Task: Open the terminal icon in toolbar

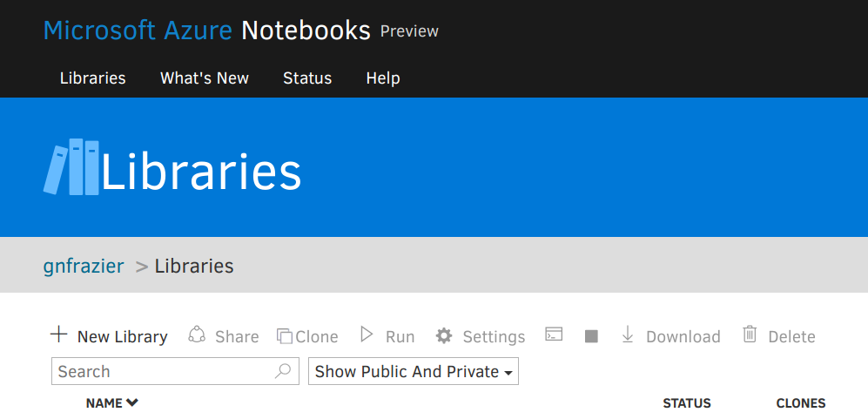Action: coord(554,335)
